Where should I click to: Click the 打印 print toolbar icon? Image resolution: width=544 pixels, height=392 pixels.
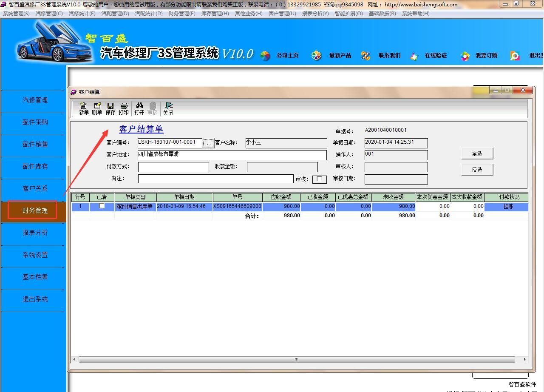pos(124,108)
